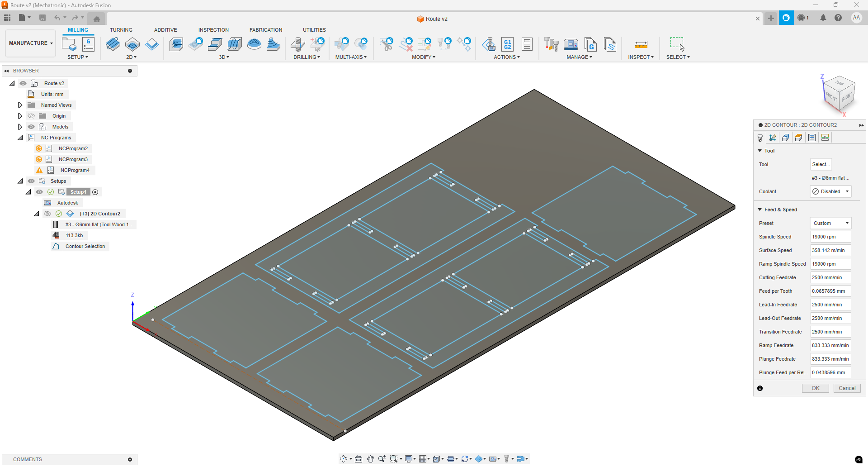Viewport: 868px width, 467px height.
Task: Click the Measure ruler icon
Action: (x=641, y=44)
